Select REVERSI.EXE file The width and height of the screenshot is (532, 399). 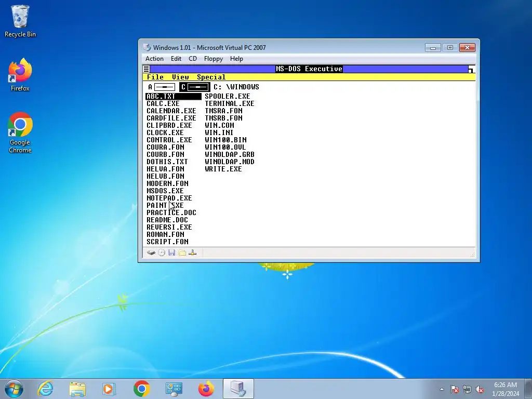point(169,228)
